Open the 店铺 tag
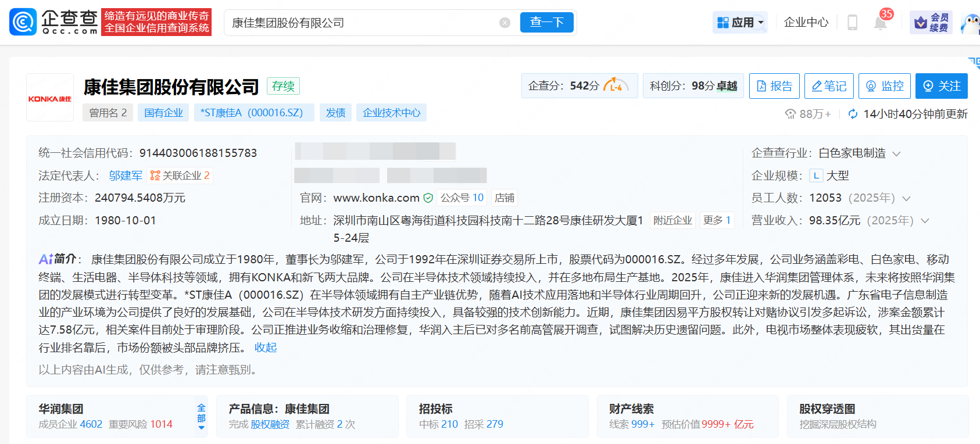Screen dimensions: 980x444 [x=505, y=198]
